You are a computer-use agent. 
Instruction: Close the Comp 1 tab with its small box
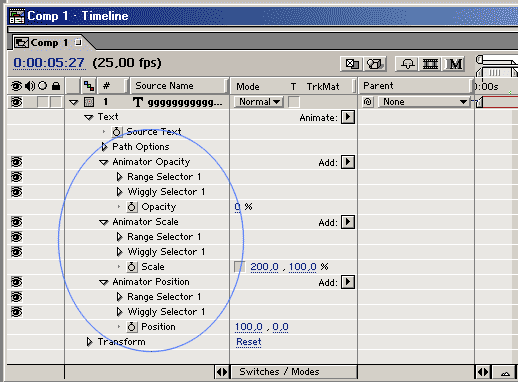point(78,42)
